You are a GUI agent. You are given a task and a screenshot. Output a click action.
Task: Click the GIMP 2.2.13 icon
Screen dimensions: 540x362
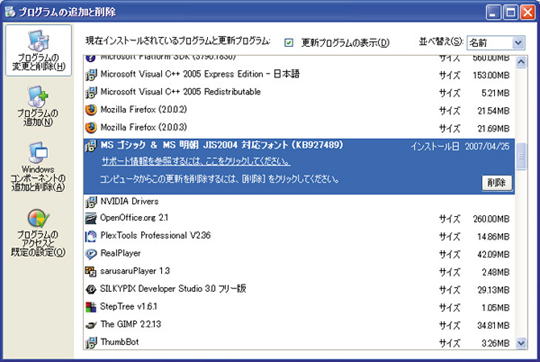[x=91, y=325]
